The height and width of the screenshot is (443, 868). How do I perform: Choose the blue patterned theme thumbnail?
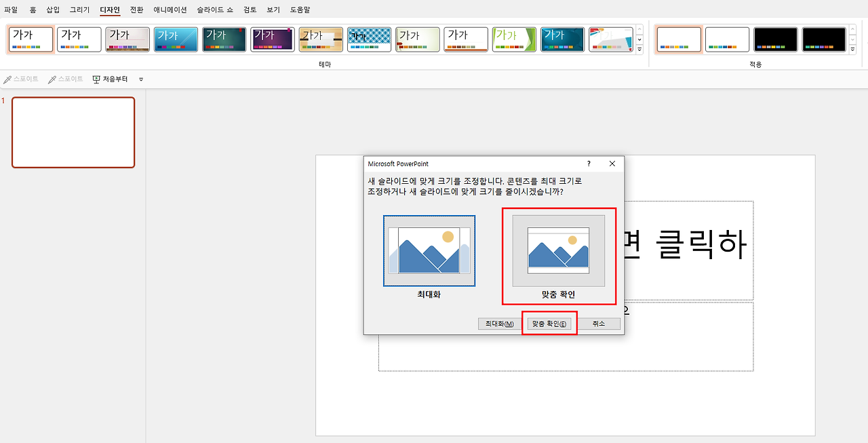[x=369, y=39]
